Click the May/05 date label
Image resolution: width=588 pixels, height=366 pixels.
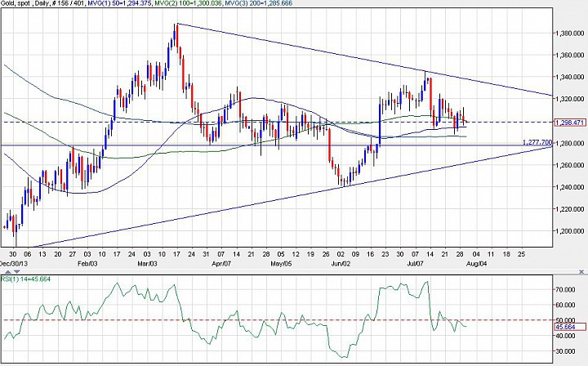[282, 264]
